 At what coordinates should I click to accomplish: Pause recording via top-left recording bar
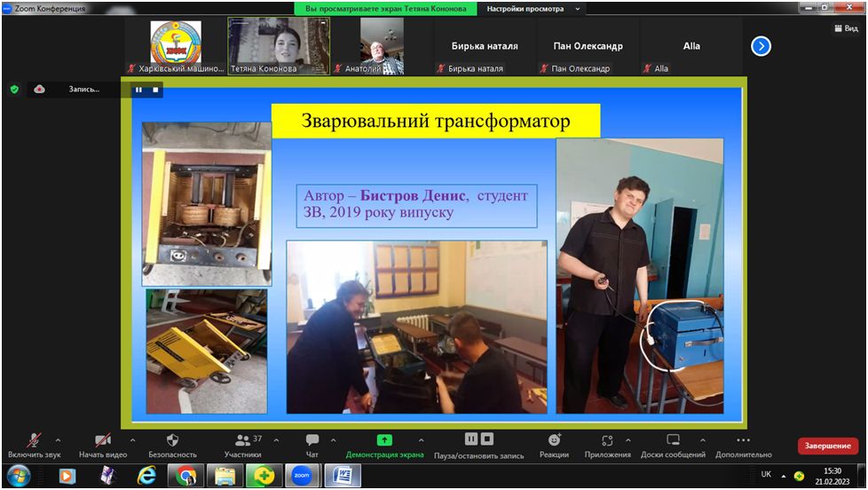(x=138, y=90)
